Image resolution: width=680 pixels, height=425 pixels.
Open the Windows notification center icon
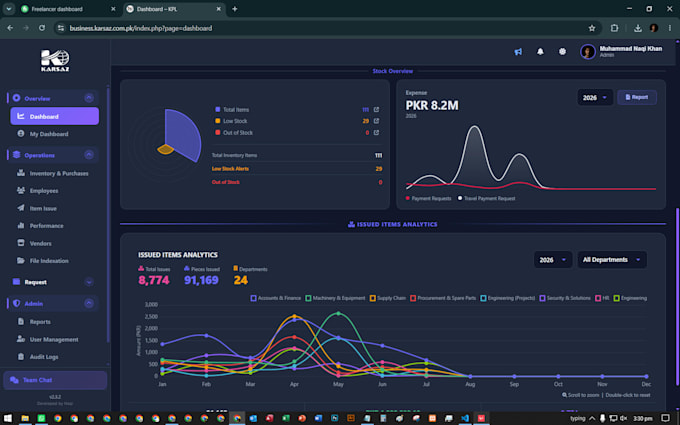tap(665, 418)
